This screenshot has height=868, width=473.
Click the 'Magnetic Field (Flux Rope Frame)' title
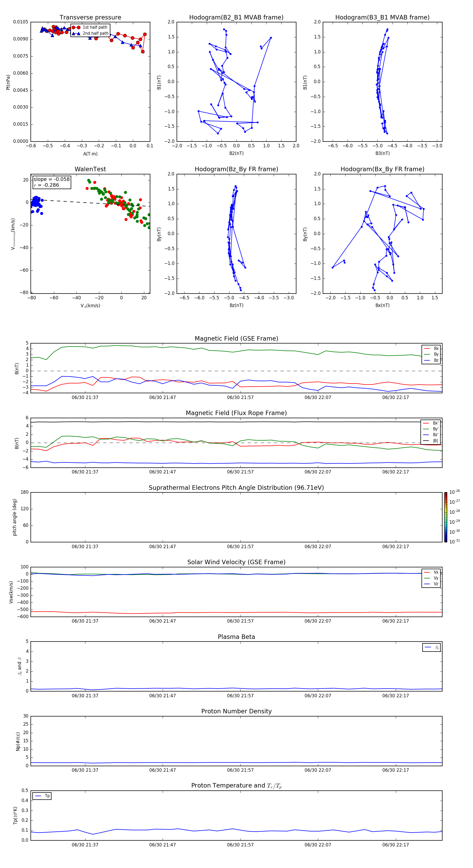coord(236,413)
